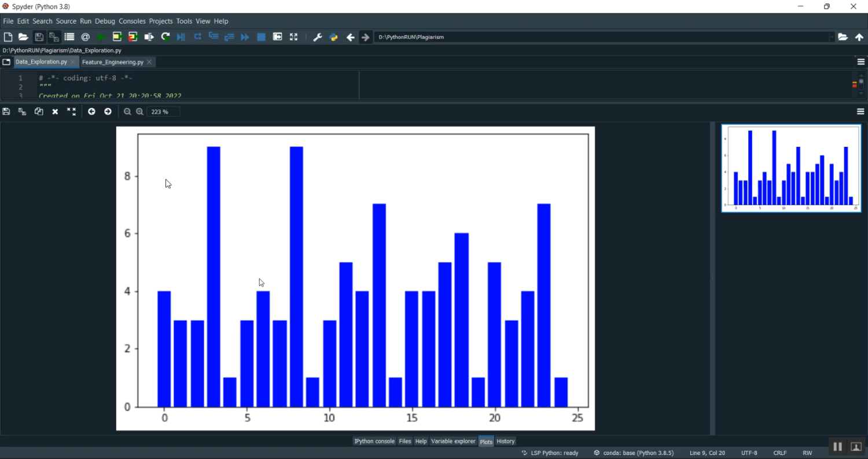868x459 pixels.
Task: Click LSP Python: ready status
Action: tap(550, 453)
